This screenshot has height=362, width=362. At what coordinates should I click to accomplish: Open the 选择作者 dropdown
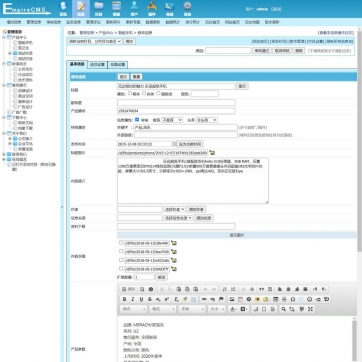coord(174,209)
